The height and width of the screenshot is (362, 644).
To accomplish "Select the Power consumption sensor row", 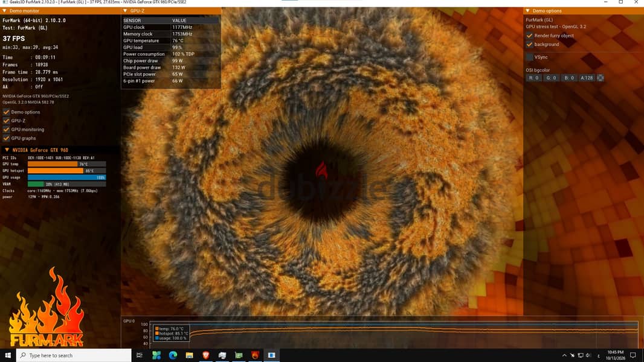I will 171,54.
